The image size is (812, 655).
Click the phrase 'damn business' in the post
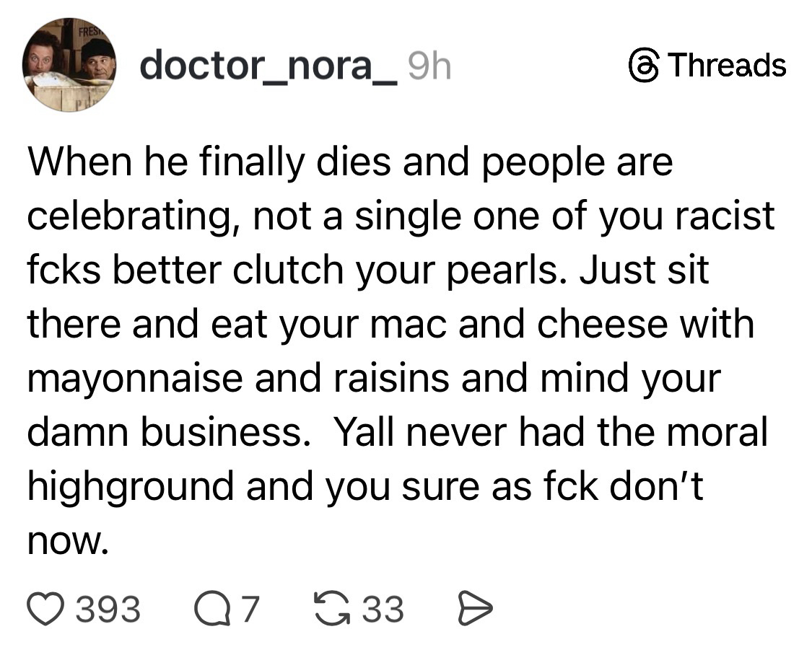[164, 431]
